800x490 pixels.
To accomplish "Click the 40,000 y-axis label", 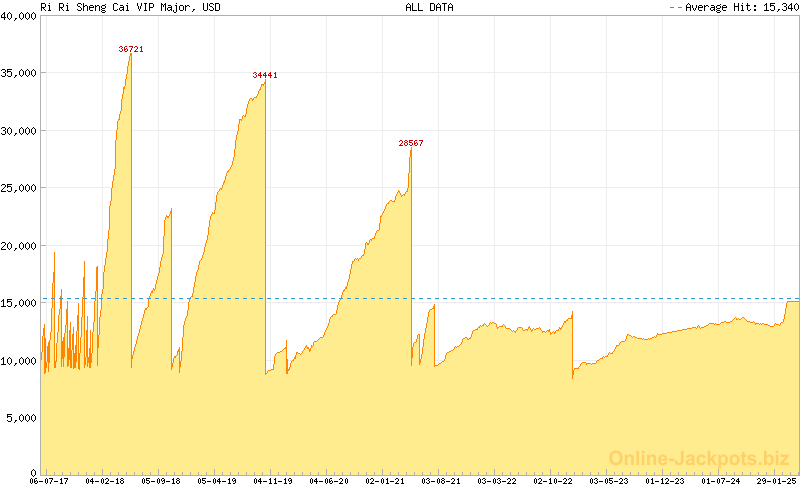I will coord(19,15).
